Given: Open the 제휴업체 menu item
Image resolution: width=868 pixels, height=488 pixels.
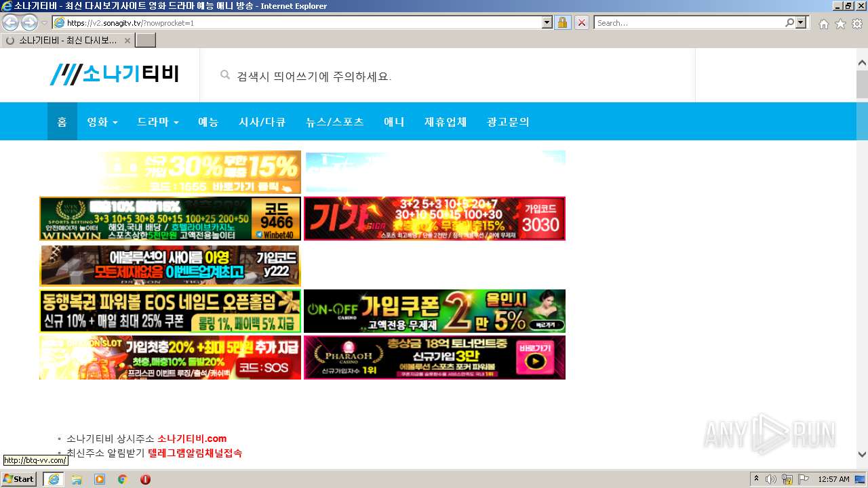Looking at the screenshot, I should [446, 122].
